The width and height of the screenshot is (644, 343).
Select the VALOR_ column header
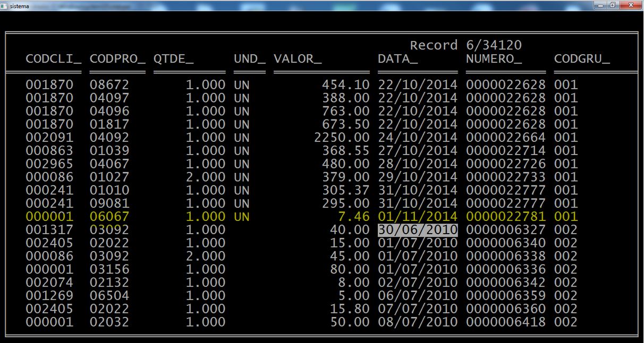pos(298,59)
